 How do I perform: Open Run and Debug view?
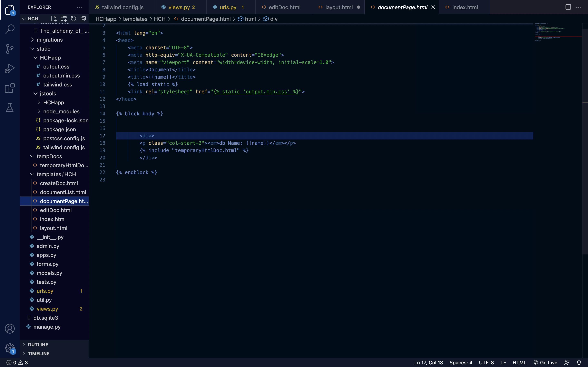(10, 69)
